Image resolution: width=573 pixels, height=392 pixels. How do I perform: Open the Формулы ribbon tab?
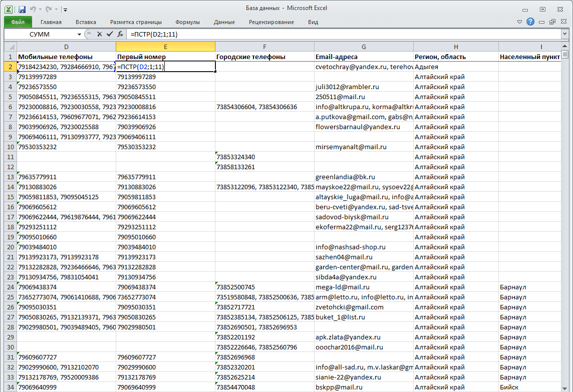(x=187, y=22)
